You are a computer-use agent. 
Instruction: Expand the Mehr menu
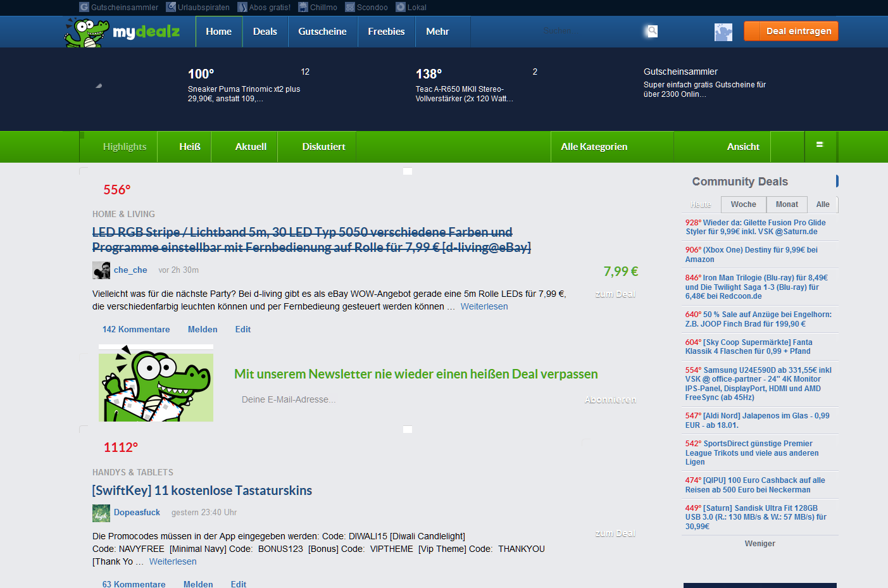[x=437, y=32]
